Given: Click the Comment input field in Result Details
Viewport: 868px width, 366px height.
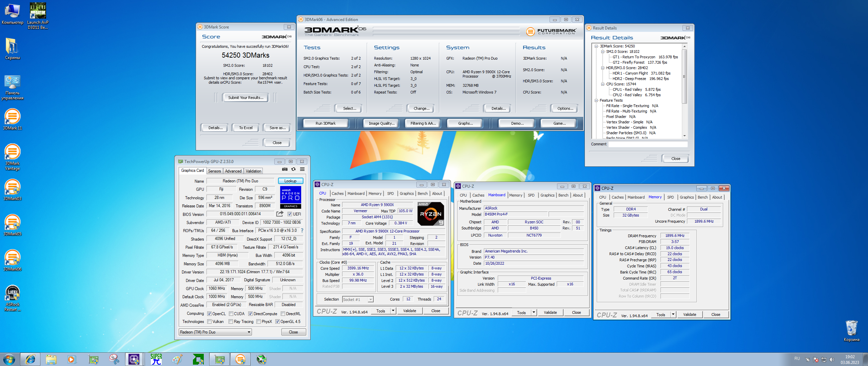Looking at the screenshot, I should tap(648, 144).
